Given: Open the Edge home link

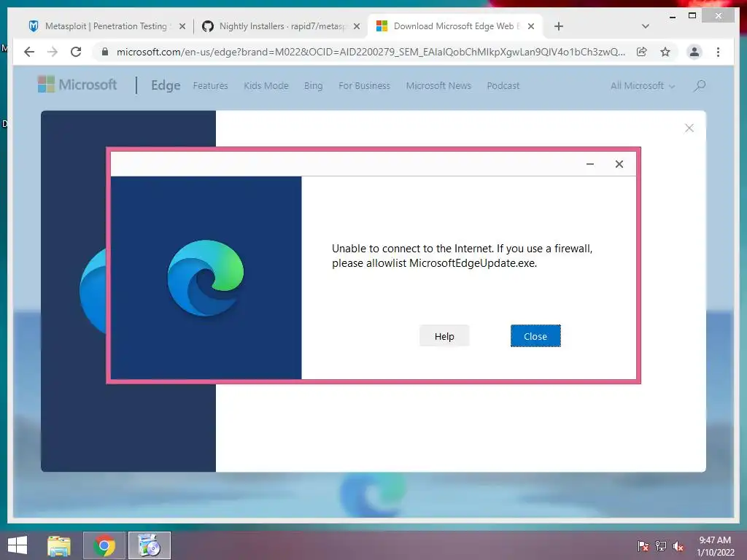Looking at the screenshot, I should (x=166, y=85).
